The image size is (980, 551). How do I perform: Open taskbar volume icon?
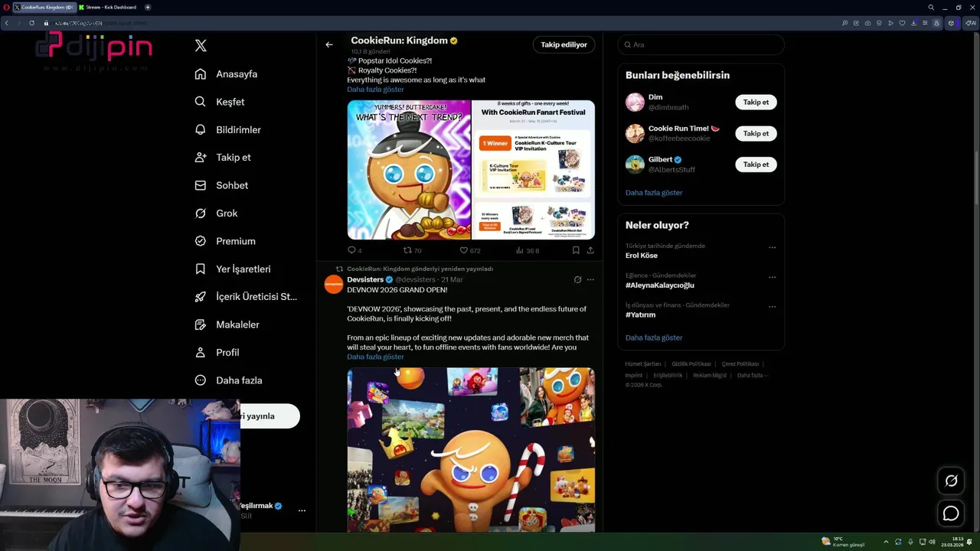(932, 542)
